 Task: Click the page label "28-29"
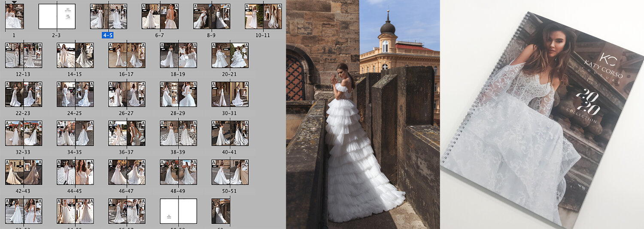pyautogui.click(x=178, y=113)
